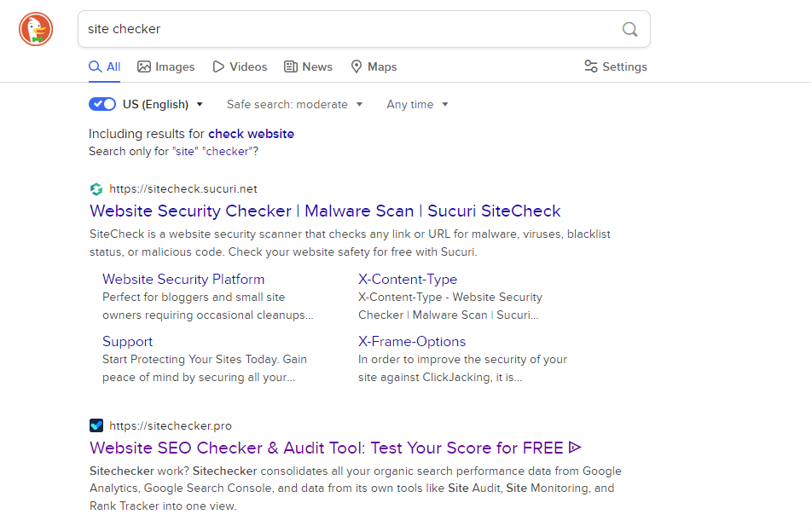Click the magnifier search button in search box
Viewport: 812px width, 532px height.
point(629,29)
